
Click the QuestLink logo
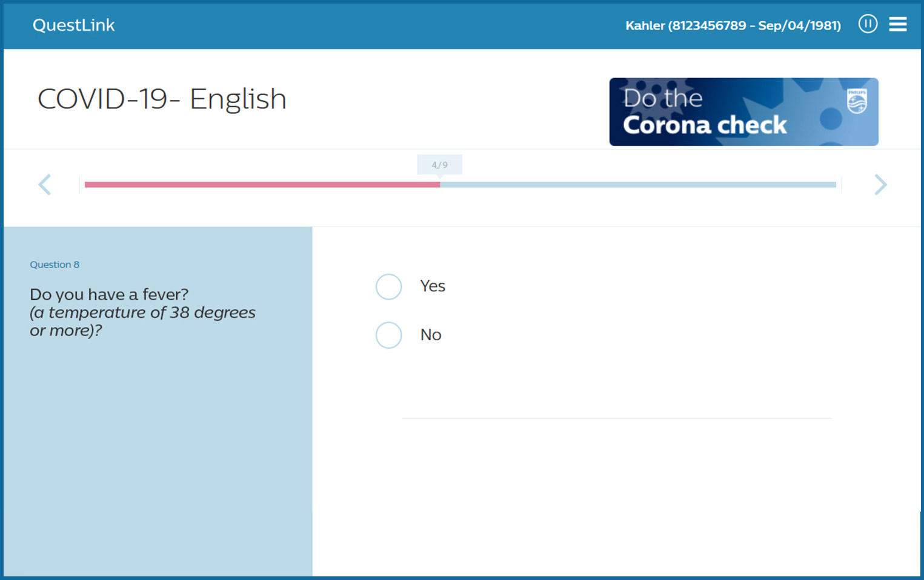point(73,25)
